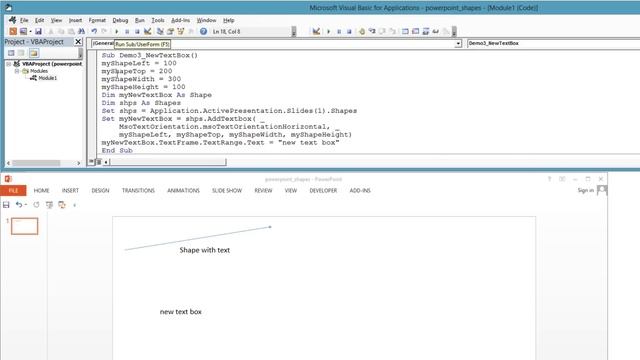Screen dimensions: 640x360
Task: Close the Project - VBAProject panel
Action: (x=78, y=42)
